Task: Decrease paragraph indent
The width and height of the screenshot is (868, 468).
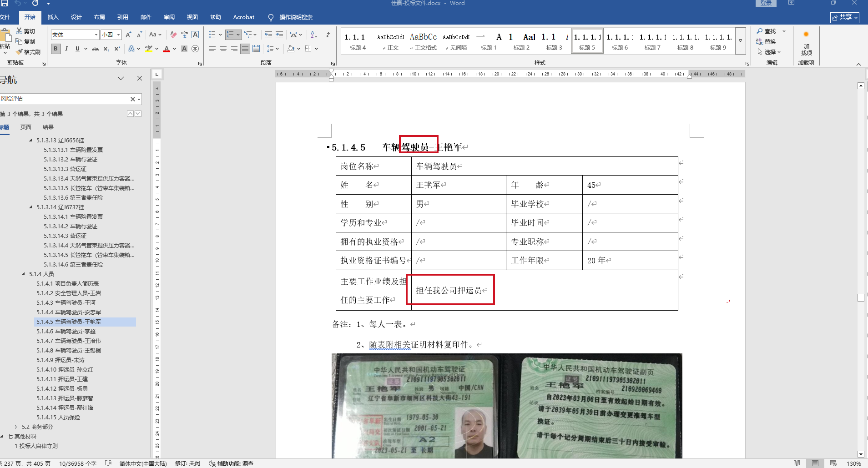Action: tap(268, 35)
